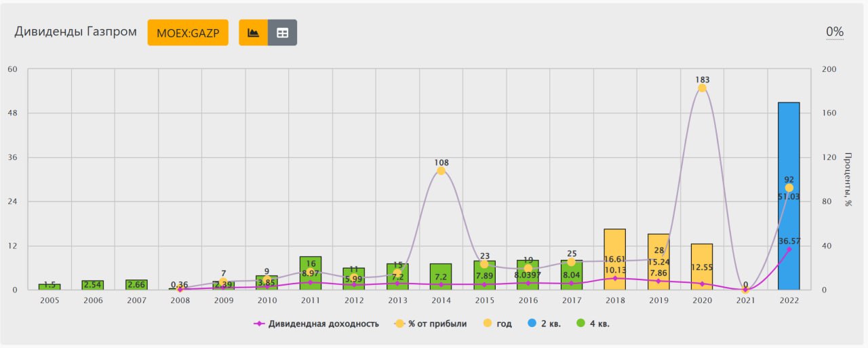
Task: Click the 60 value on left axis
Action: coord(12,69)
